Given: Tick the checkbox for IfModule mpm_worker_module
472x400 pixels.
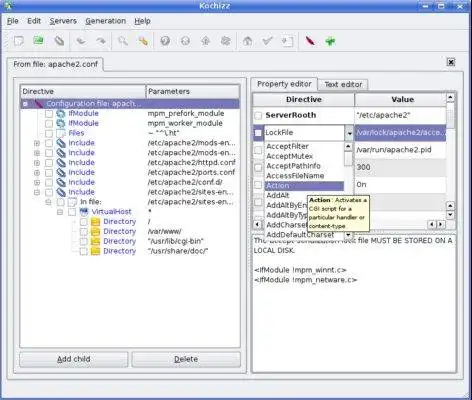Looking at the screenshot, I should pos(49,124).
